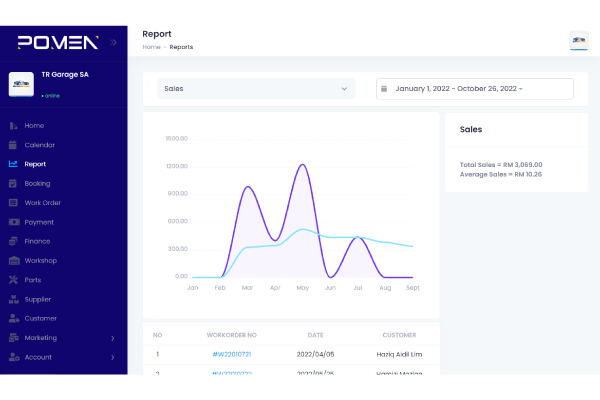Open Supplier in the sidebar

[38, 300]
